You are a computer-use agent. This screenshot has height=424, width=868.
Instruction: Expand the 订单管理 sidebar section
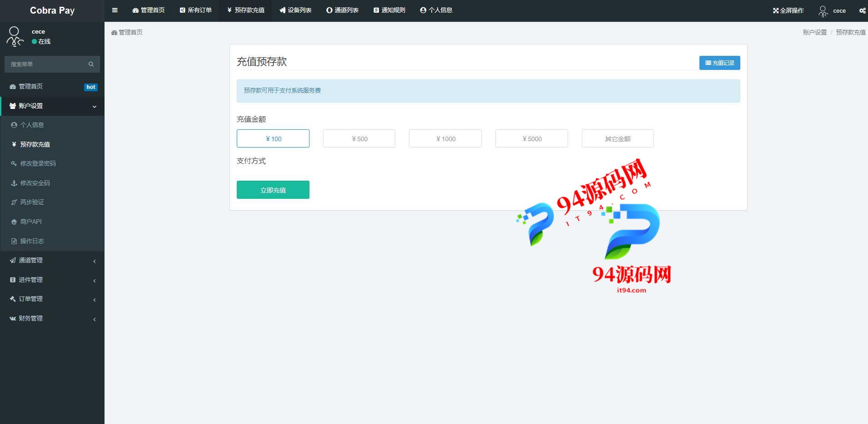[52, 299]
